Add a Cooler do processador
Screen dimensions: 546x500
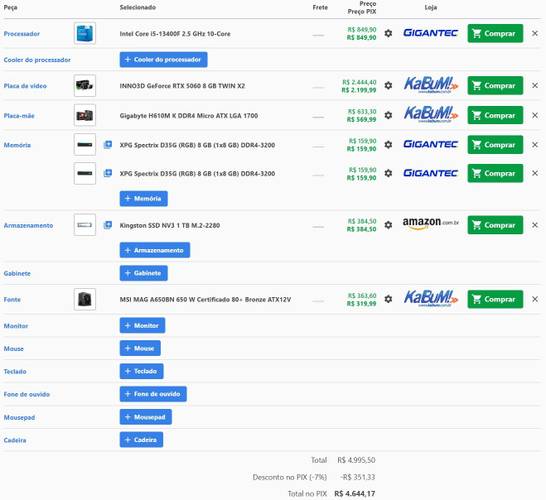click(163, 60)
